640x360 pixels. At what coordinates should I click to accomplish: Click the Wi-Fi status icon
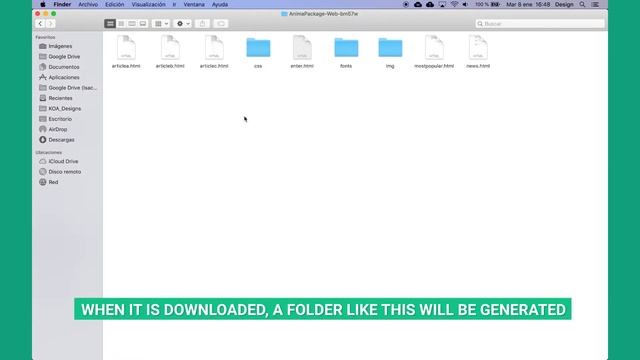(454, 4)
